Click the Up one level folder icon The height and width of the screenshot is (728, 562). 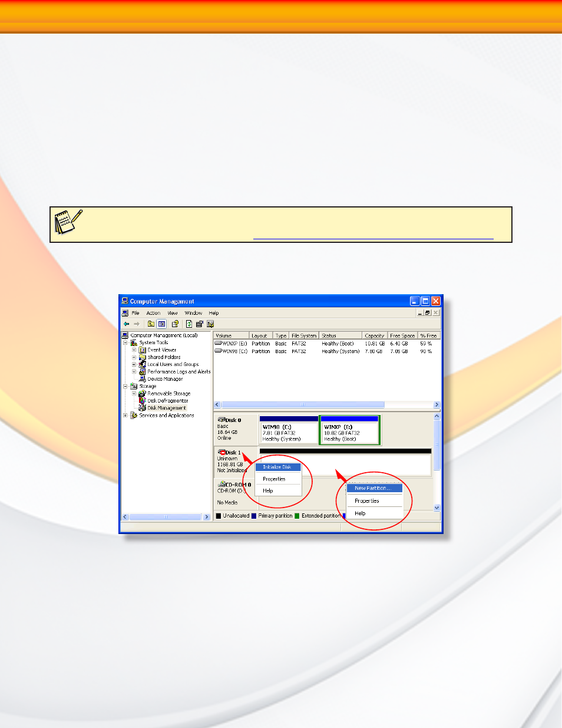(151, 324)
